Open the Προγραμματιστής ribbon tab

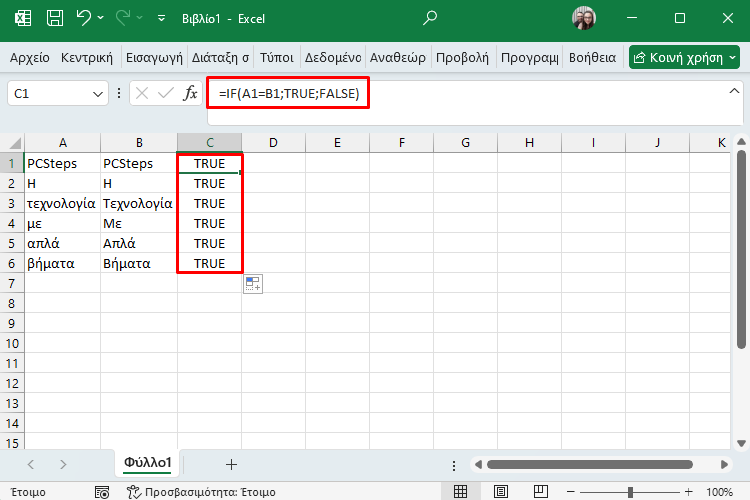coord(529,57)
